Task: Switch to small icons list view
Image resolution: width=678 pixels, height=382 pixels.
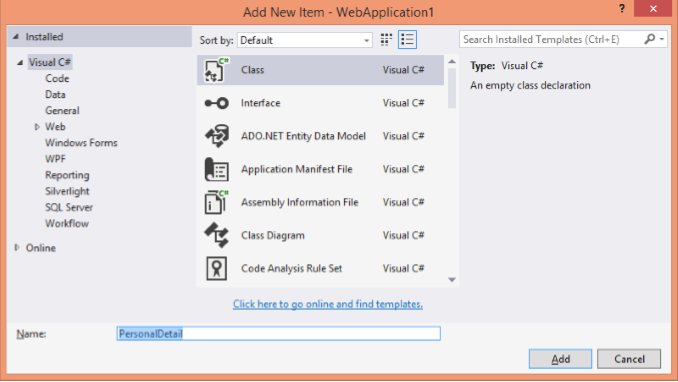Action: [x=407, y=40]
